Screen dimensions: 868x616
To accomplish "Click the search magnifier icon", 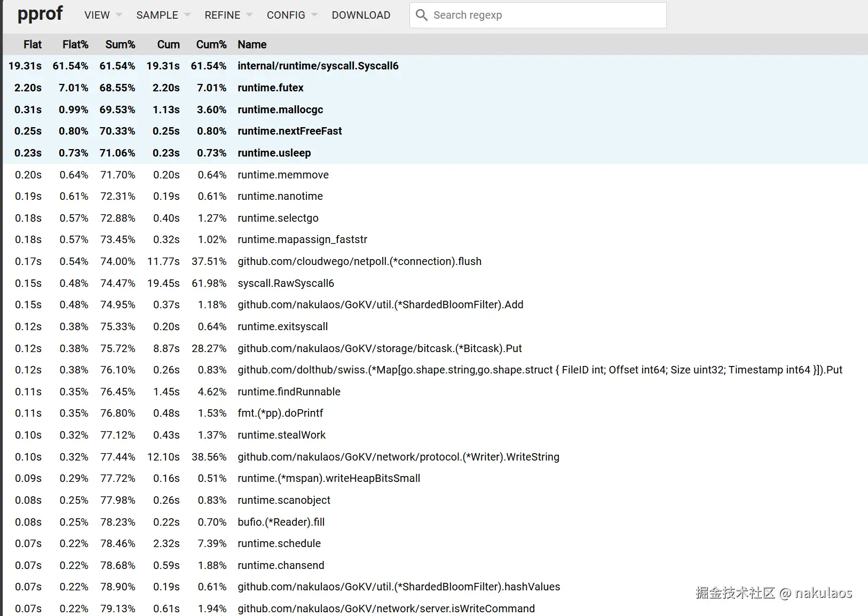I will tap(421, 15).
